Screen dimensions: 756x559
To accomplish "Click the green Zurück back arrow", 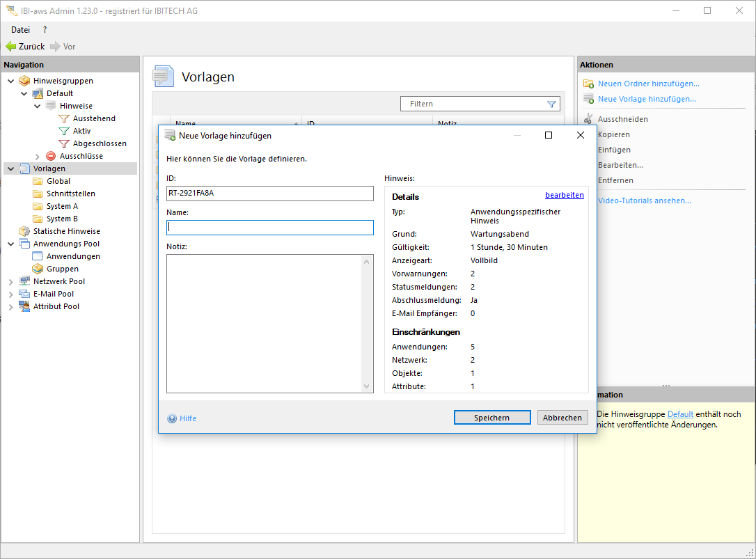I will pos(11,47).
